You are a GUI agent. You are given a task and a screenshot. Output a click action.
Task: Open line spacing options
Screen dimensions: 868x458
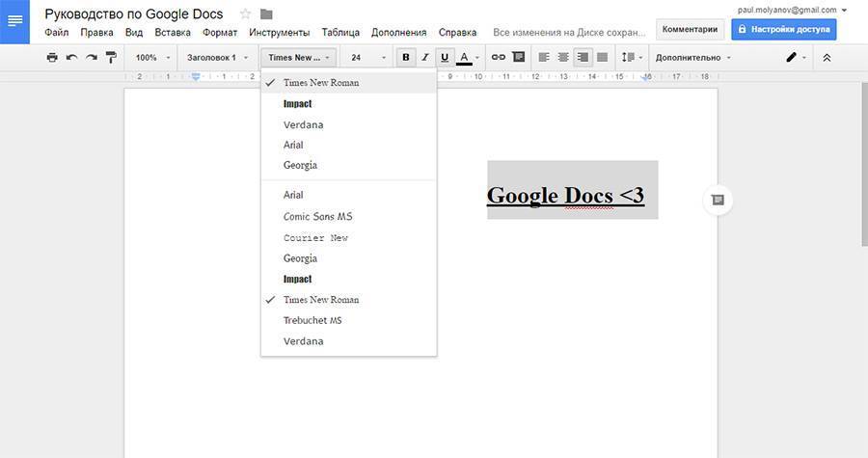632,57
